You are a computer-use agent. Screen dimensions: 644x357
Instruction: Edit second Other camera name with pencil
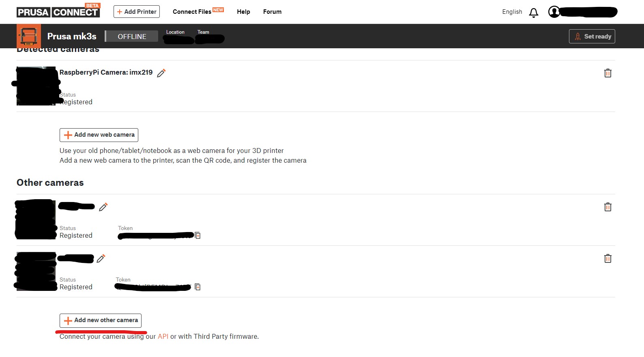pyautogui.click(x=101, y=258)
